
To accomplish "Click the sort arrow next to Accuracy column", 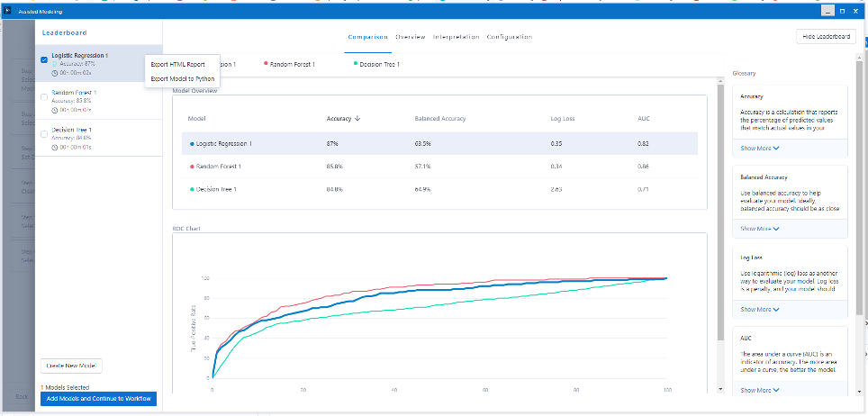I will (357, 118).
